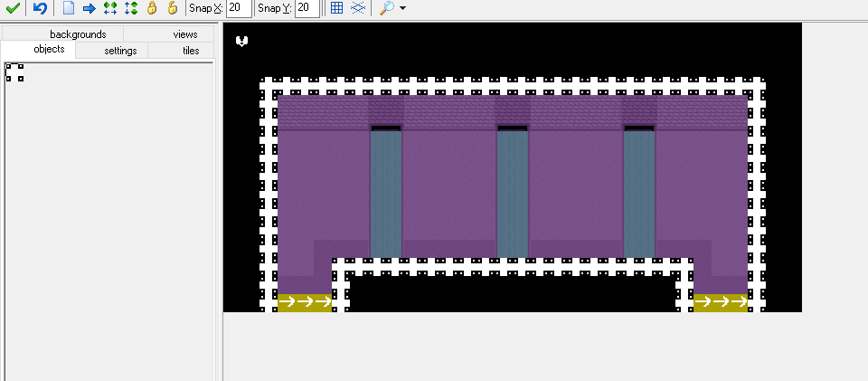Switch to the backgrounds tab
Image resolution: width=868 pixels, height=381 pixels.
(x=78, y=34)
